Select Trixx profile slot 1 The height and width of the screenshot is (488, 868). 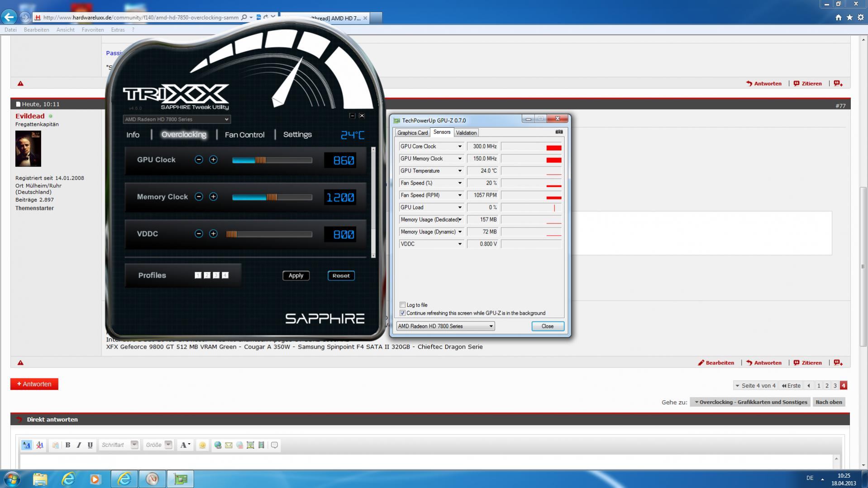(198, 275)
